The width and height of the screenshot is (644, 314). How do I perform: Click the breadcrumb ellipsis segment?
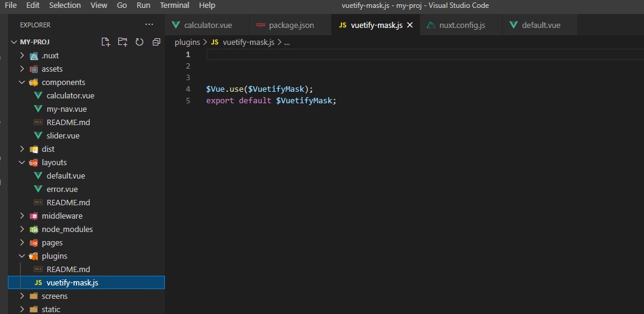(287, 42)
